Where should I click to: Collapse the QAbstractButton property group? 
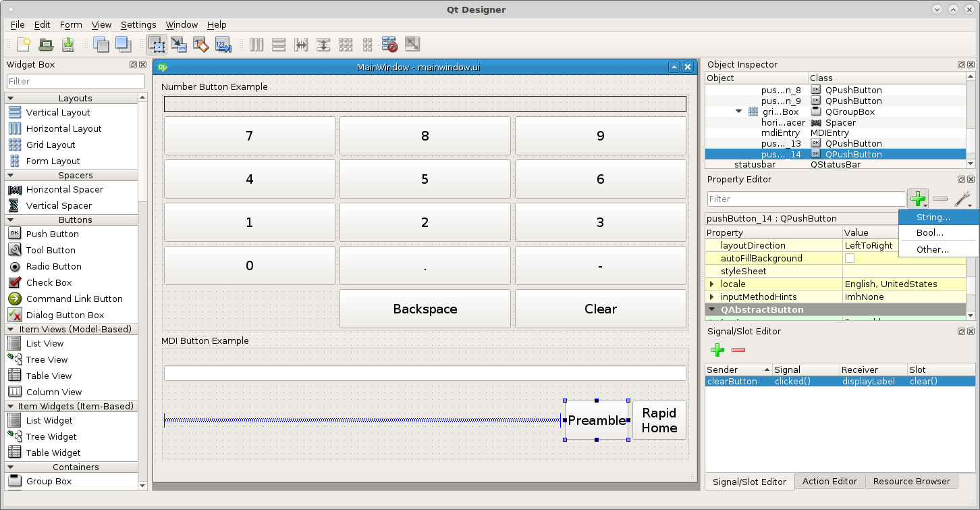711,310
